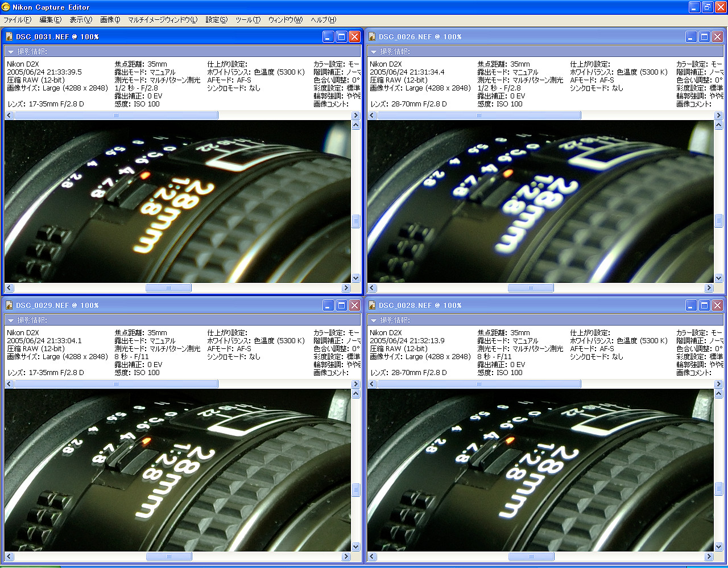This screenshot has height=568, width=728.
Task: Click the DSC_0028.NEF window document icon
Action: click(x=372, y=305)
